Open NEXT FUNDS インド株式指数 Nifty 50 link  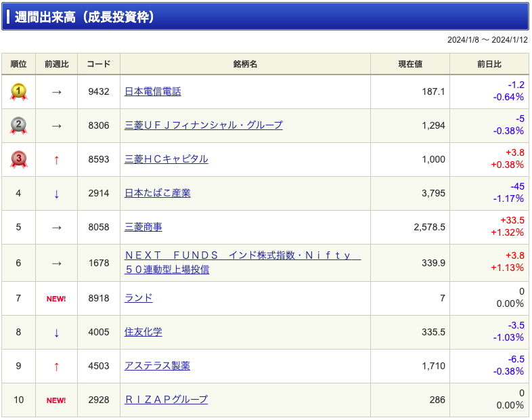click(x=242, y=262)
